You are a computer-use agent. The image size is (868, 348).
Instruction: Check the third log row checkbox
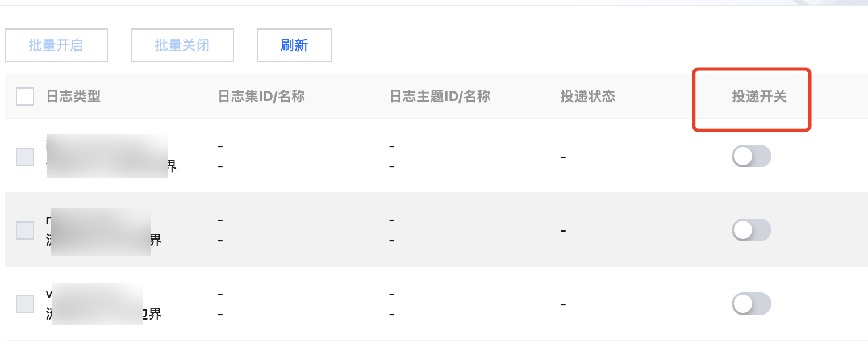click(x=25, y=304)
